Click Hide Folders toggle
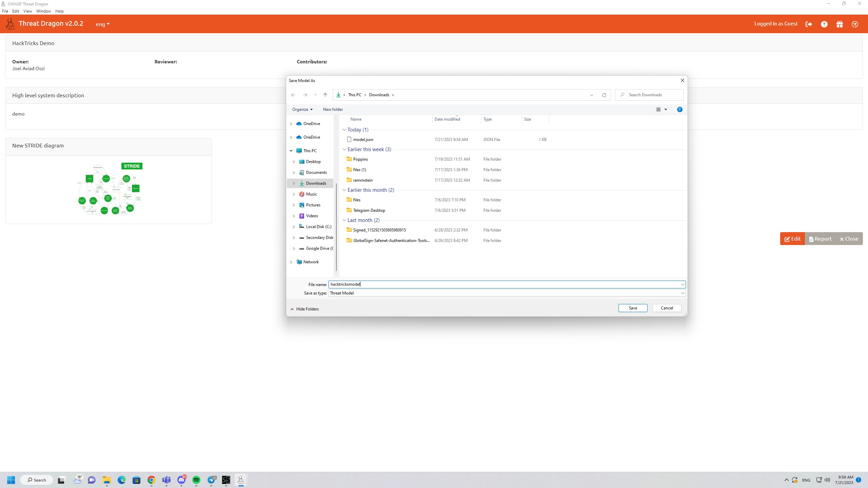Screen dimensions: 868x488 [x=304, y=309]
